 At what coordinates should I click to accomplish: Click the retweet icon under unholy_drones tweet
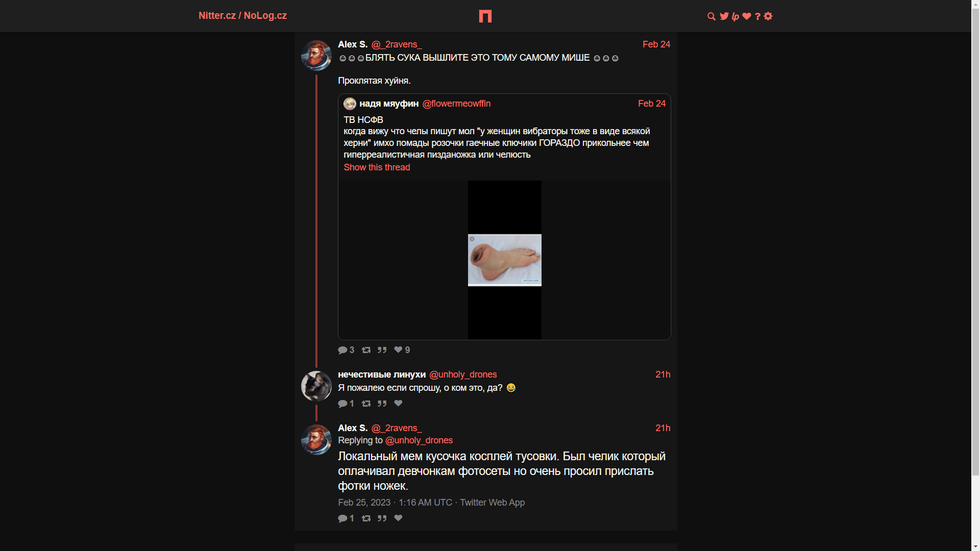pyautogui.click(x=366, y=404)
